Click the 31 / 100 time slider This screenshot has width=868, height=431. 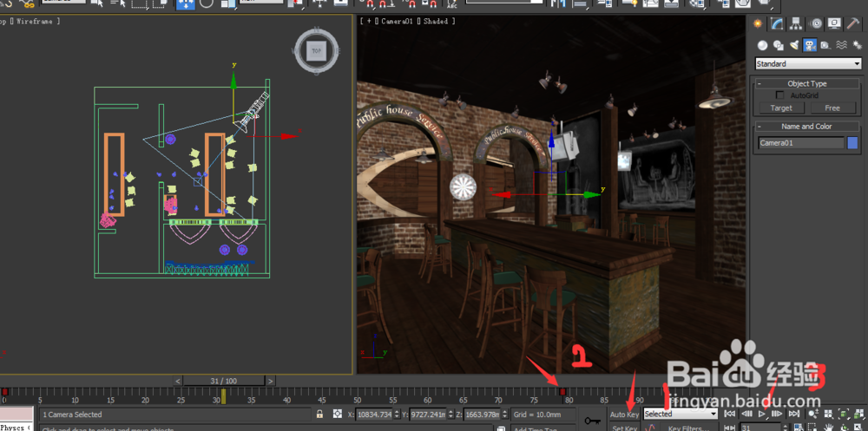point(224,381)
